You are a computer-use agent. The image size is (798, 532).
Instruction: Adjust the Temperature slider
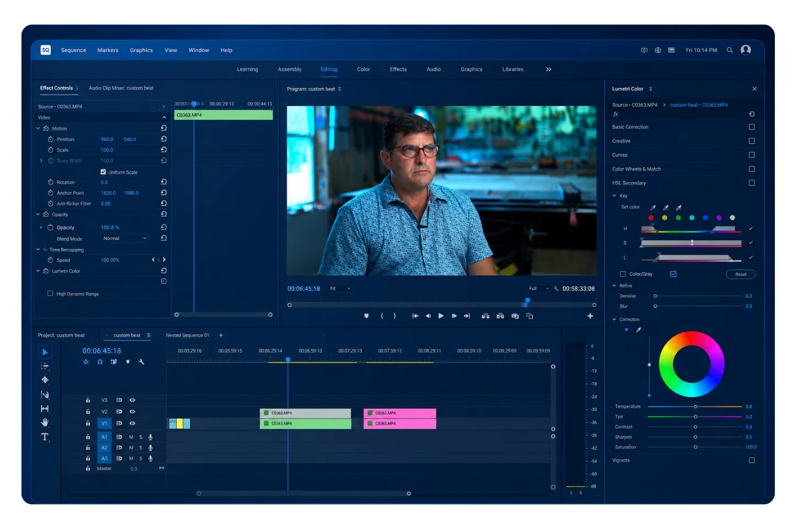click(695, 406)
